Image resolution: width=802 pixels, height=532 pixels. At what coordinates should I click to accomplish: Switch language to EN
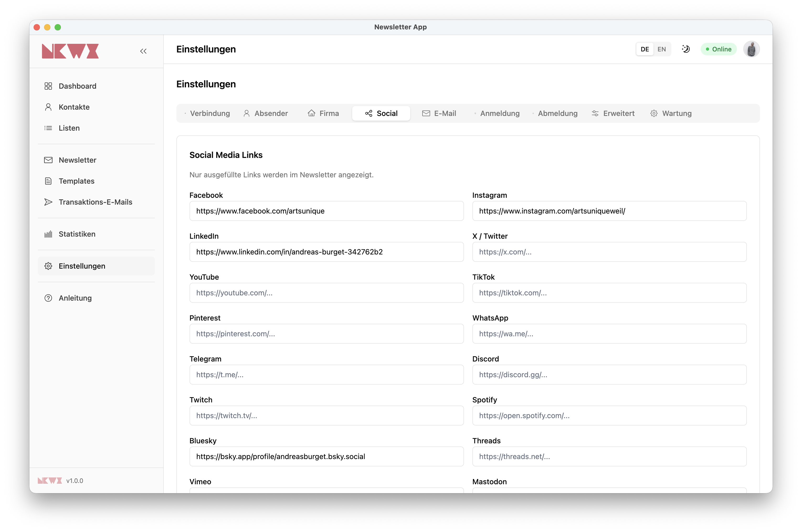click(x=662, y=49)
